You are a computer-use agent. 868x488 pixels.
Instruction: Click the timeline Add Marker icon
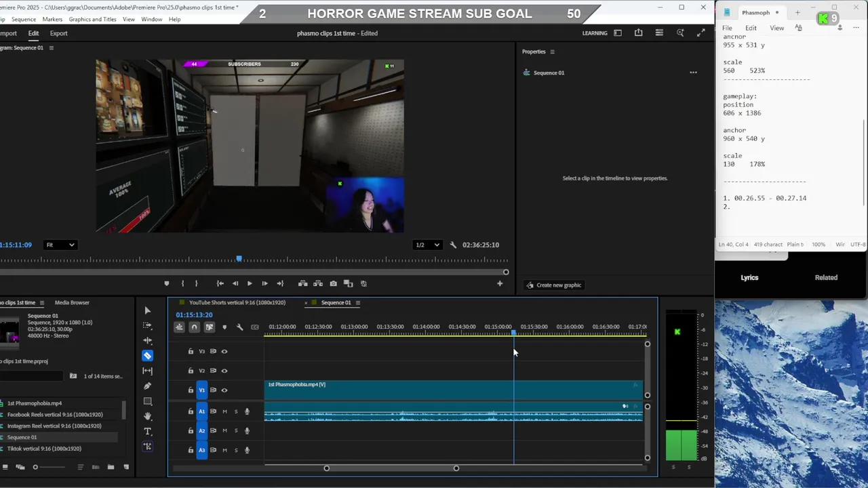click(x=224, y=327)
